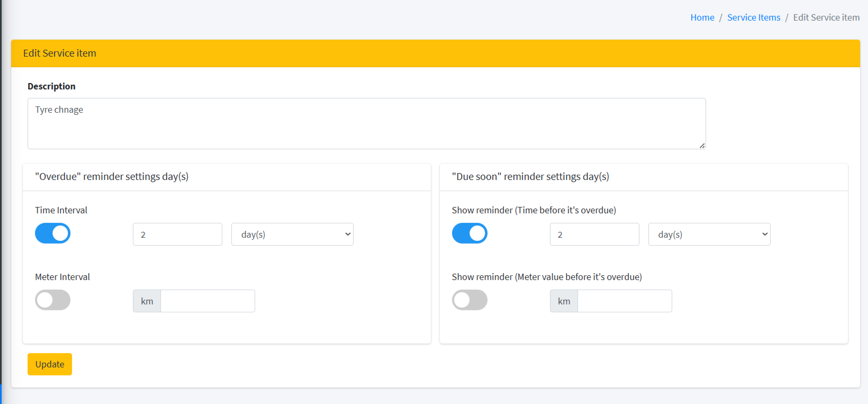Click the Description textarea resize handle

[702, 146]
